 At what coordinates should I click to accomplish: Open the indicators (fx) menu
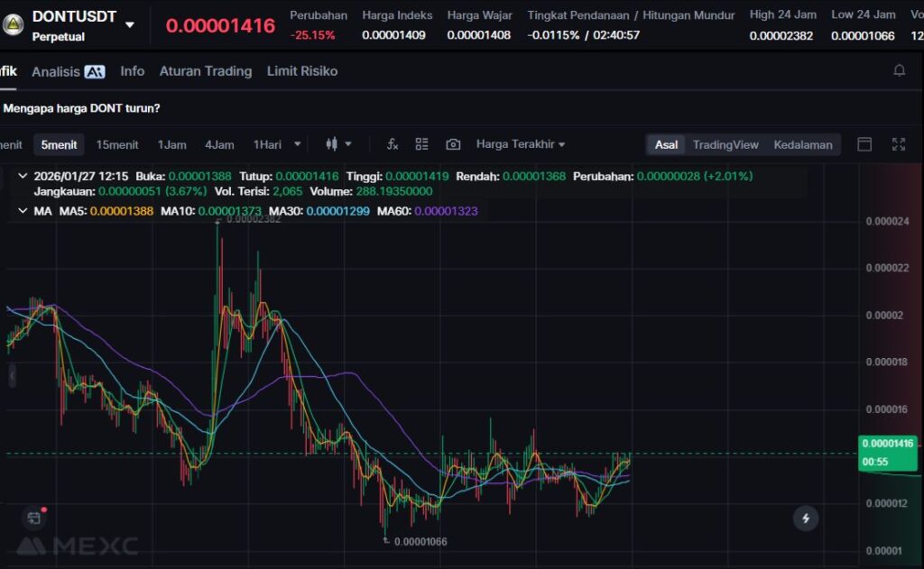(x=393, y=144)
